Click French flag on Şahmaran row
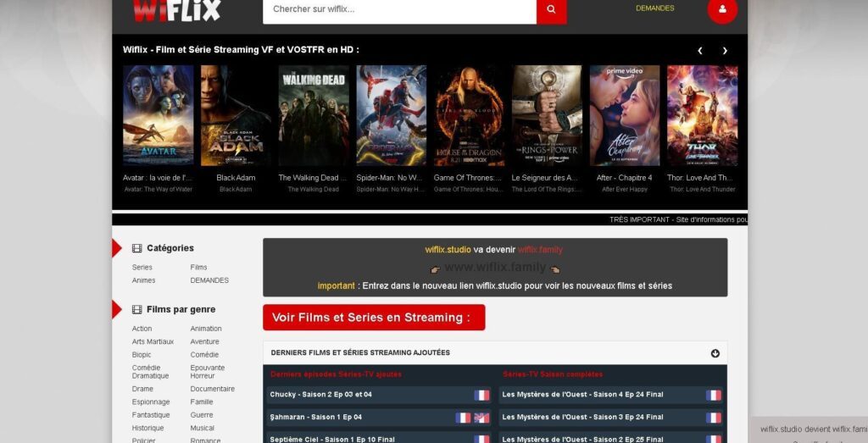 click(463, 418)
